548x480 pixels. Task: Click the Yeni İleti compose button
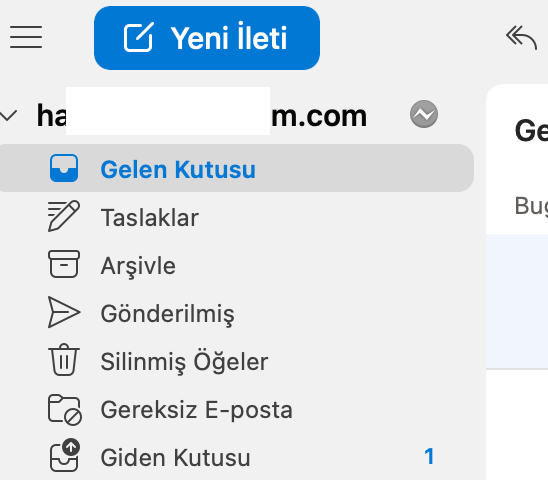point(207,38)
